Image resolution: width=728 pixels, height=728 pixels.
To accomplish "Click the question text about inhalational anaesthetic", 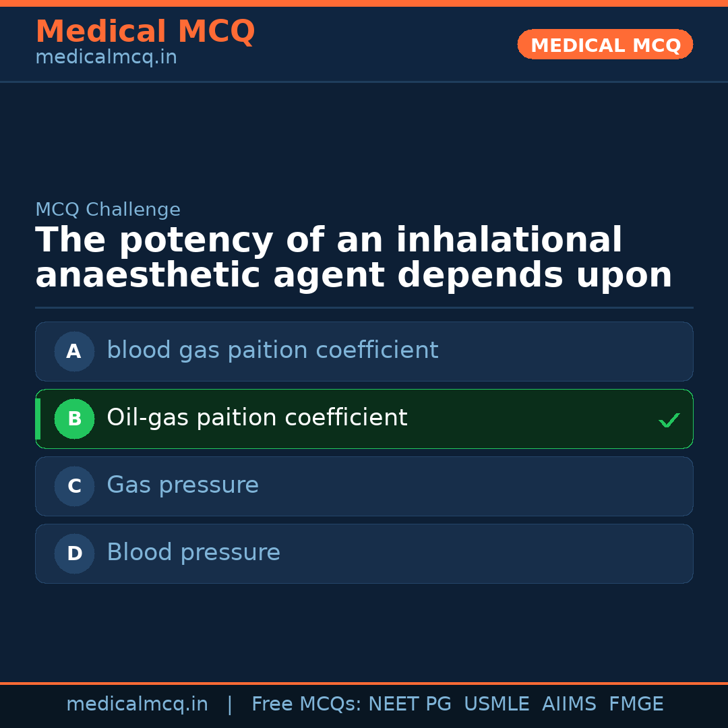I will point(353,258).
